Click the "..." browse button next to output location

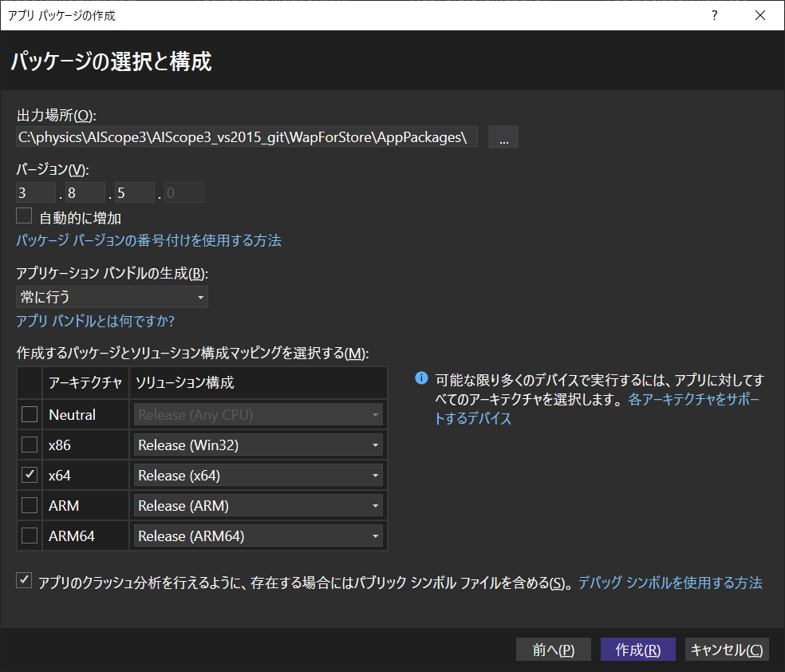click(503, 136)
